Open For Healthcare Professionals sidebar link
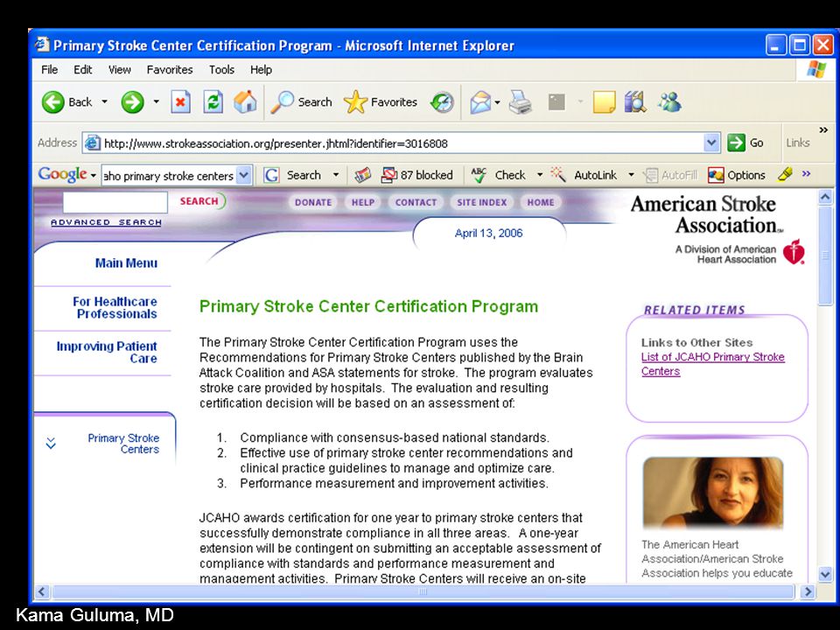The width and height of the screenshot is (840, 630). pyautogui.click(x=115, y=307)
